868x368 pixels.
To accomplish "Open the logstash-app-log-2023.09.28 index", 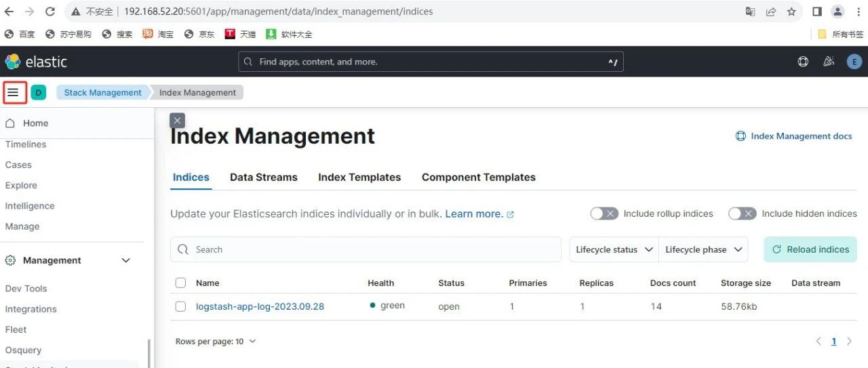I will 260,306.
